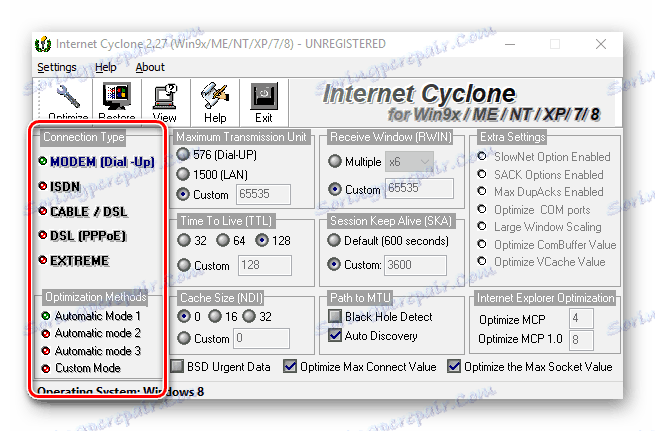Click the Optimize MCP value field
Viewport: 655px width, 431px height.
[581, 319]
